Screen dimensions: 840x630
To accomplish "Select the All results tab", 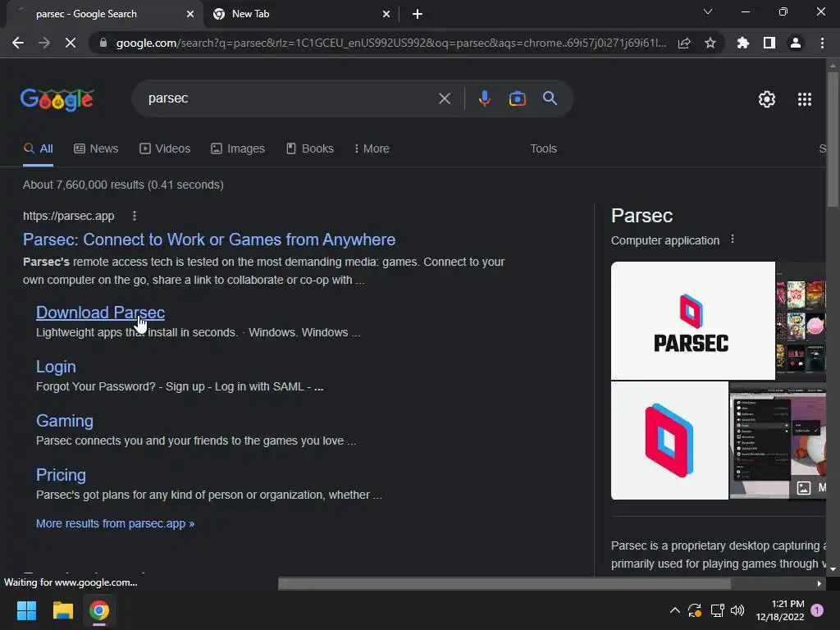I will click(x=38, y=149).
